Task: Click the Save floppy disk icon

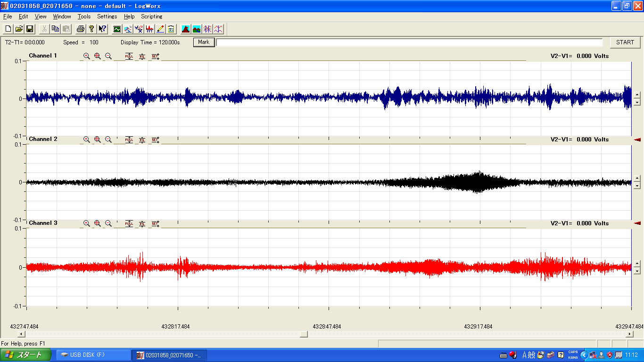Action: (x=29, y=29)
